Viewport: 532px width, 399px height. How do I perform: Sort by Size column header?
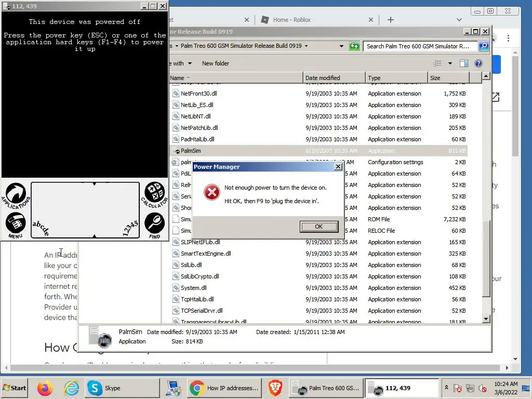click(x=448, y=78)
